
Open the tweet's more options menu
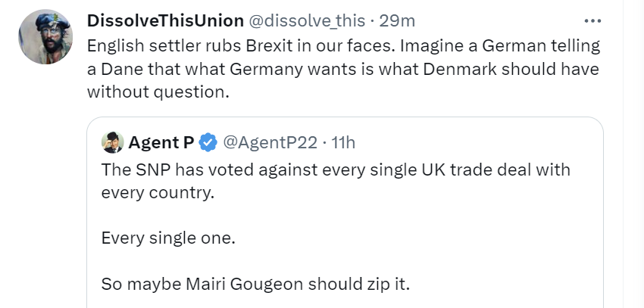coord(589,19)
